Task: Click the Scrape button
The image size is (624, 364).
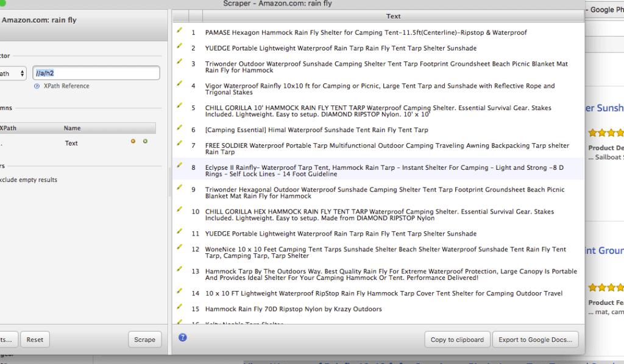Action: tap(145, 340)
